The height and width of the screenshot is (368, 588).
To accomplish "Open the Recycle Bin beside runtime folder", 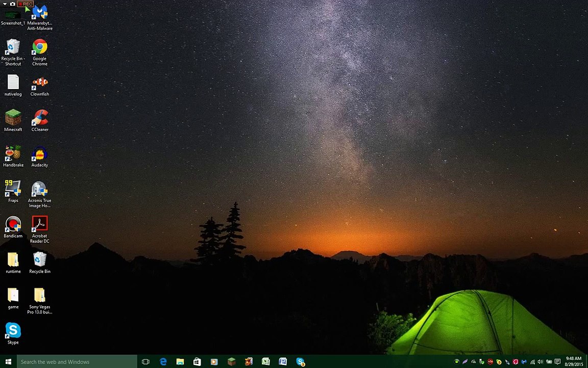I will coord(40,263).
